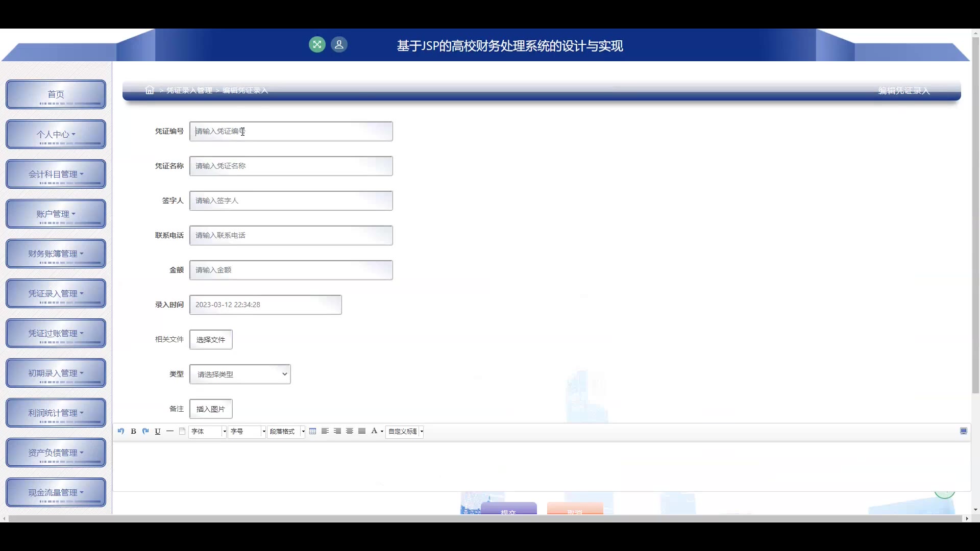This screenshot has height=551, width=980.
Task: Click the editor fullscreen icon at right
Action: (963, 431)
